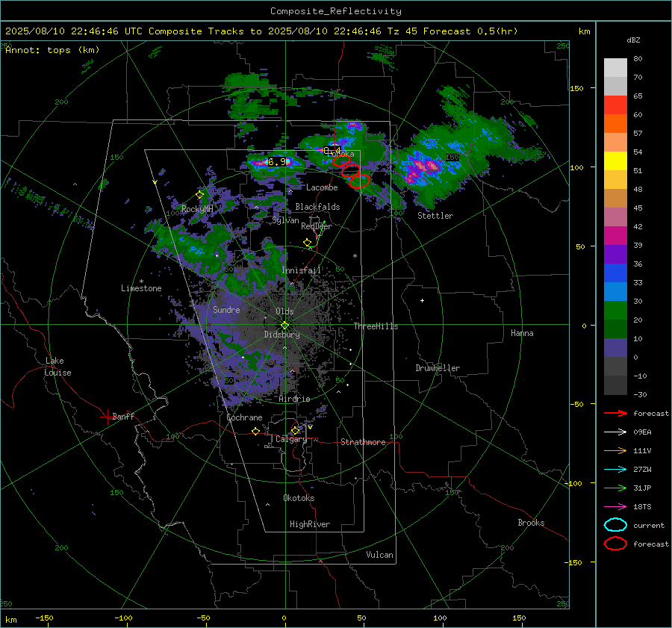Click the white plus marker west of Hanna
Image resolution: width=672 pixels, height=628 pixels.
click(x=422, y=300)
